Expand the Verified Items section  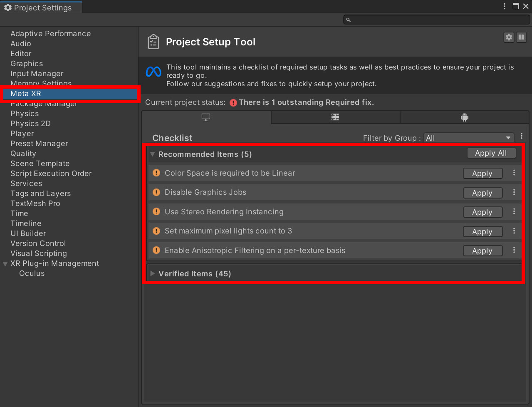[153, 273]
